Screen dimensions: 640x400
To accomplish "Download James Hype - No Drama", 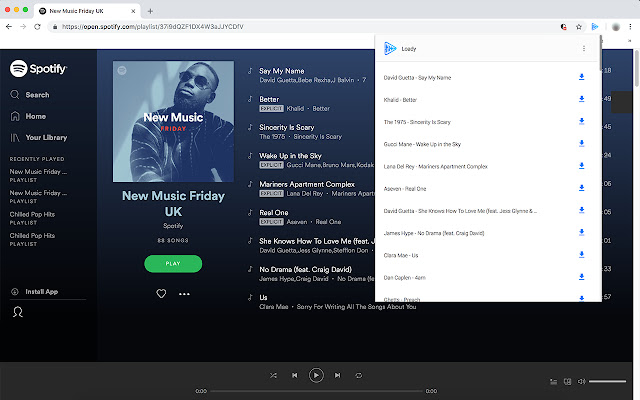I will tap(581, 233).
